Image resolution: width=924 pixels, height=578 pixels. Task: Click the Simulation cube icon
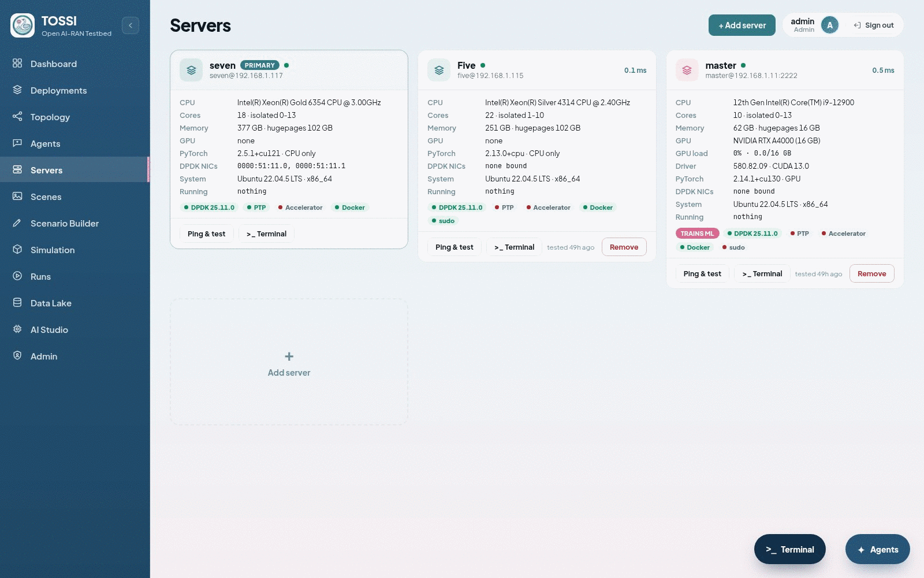tap(17, 249)
